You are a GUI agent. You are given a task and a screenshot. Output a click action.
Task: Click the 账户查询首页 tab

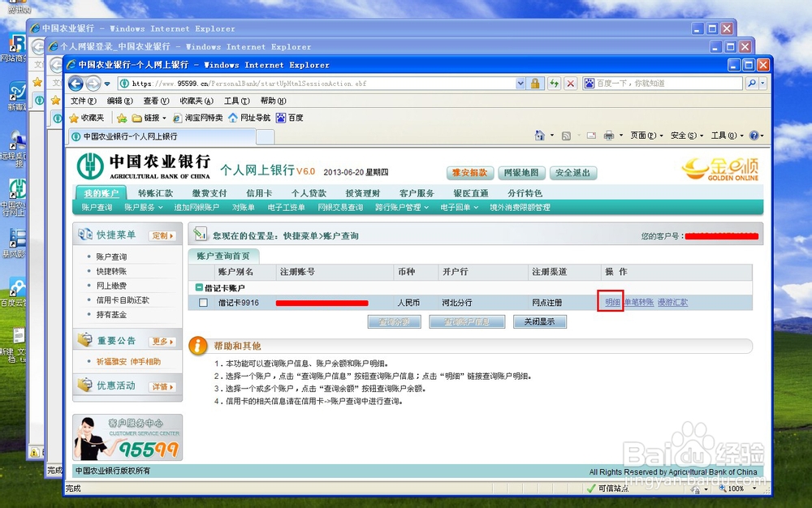223,256
